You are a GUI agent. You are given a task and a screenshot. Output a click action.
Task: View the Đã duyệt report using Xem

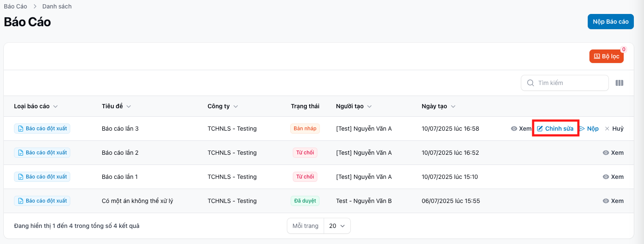(613, 201)
